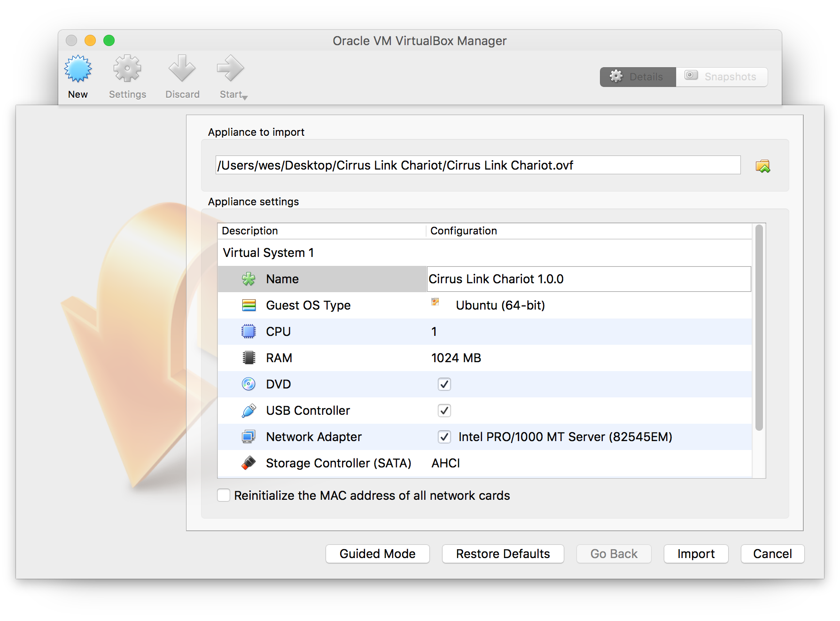Click the CPU chip icon
The height and width of the screenshot is (621, 840).
(x=249, y=332)
